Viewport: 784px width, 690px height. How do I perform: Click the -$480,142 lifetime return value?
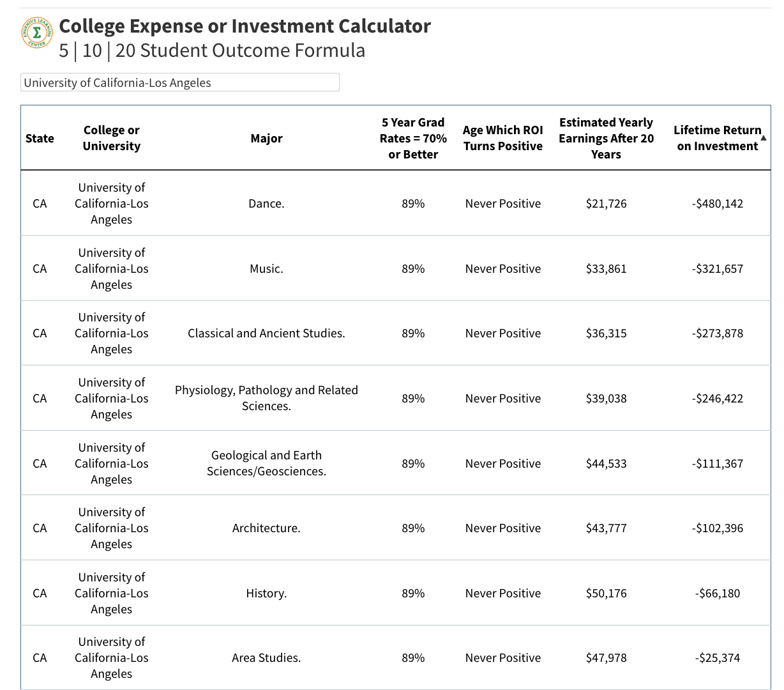pyautogui.click(x=717, y=204)
